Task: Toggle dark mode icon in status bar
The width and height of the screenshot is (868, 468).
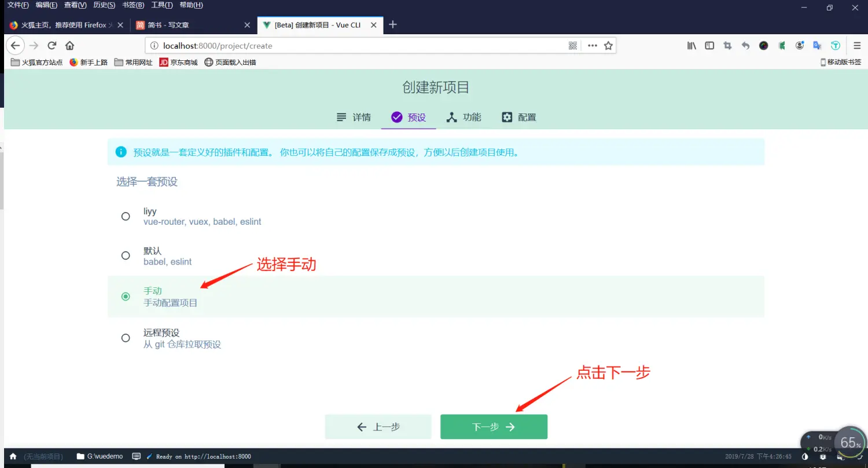Action: coord(805,456)
